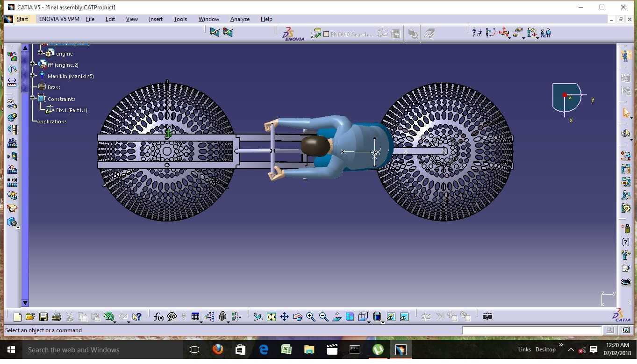637x364 pixels.
Task: Open the Analyze menu
Action: (x=240, y=19)
